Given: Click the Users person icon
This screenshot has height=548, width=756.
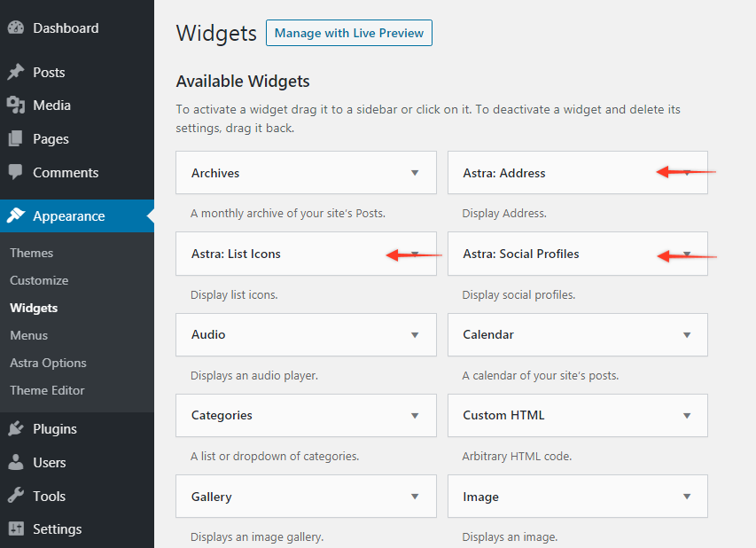Looking at the screenshot, I should coord(15,463).
